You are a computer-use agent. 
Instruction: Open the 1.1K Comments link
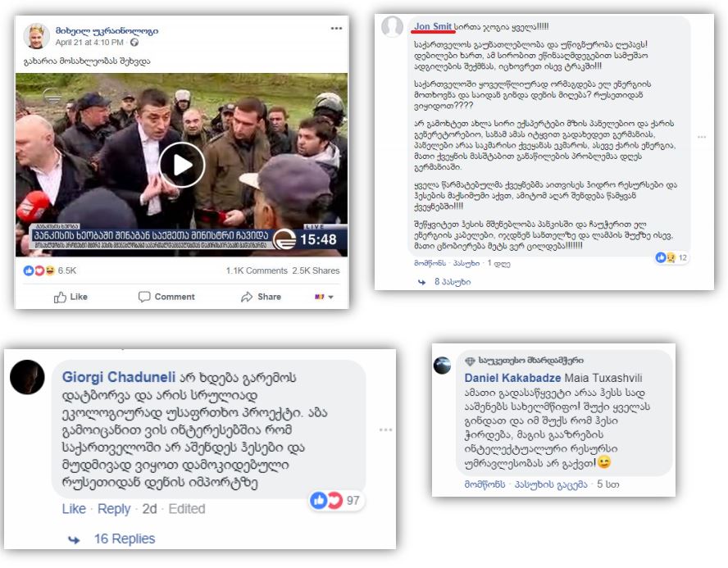(257, 270)
